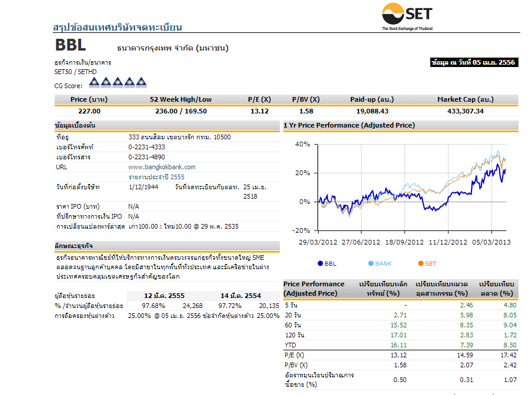Select the 120 วัน stock value 17.01
The height and width of the screenshot is (395, 532).
tap(399, 335)
